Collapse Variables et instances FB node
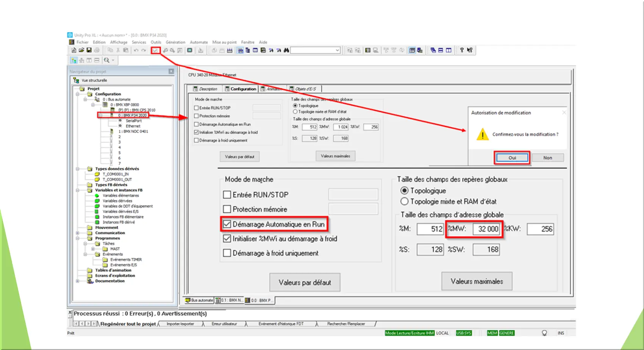This screenshot has height=350, width=644. tap(78, 190)
